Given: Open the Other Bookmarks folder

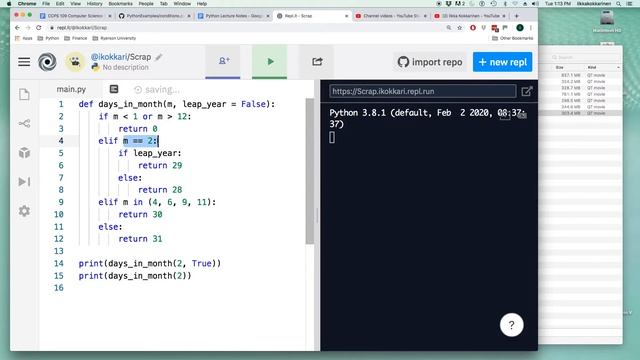Looking at the screenshot, I should pyautogui.click(x=513, y=38).
